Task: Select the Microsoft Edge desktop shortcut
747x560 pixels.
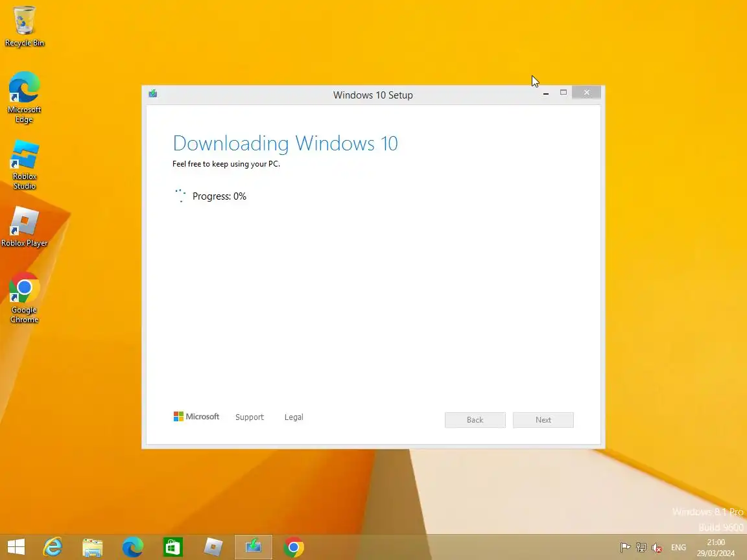Action: coord(24,98)
